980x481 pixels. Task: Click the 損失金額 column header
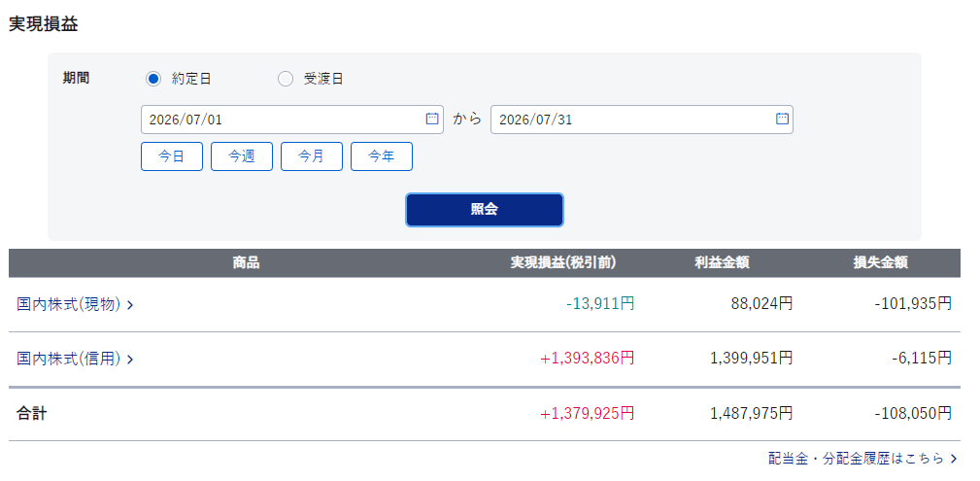point(881,263)
